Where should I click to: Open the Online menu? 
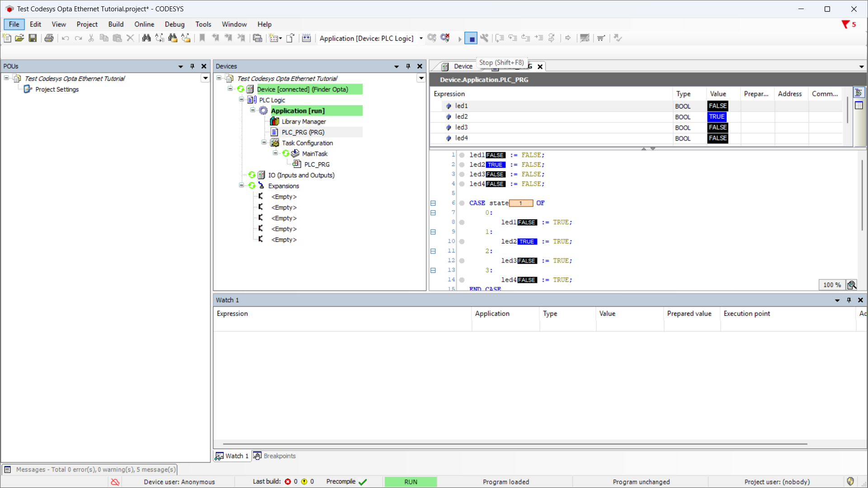(144, 24)
